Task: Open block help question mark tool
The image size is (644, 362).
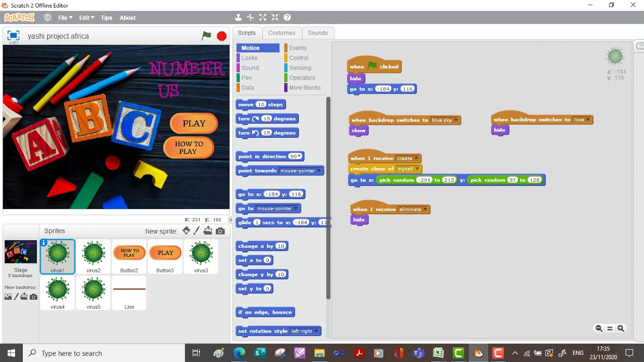Action: [287, 18]
